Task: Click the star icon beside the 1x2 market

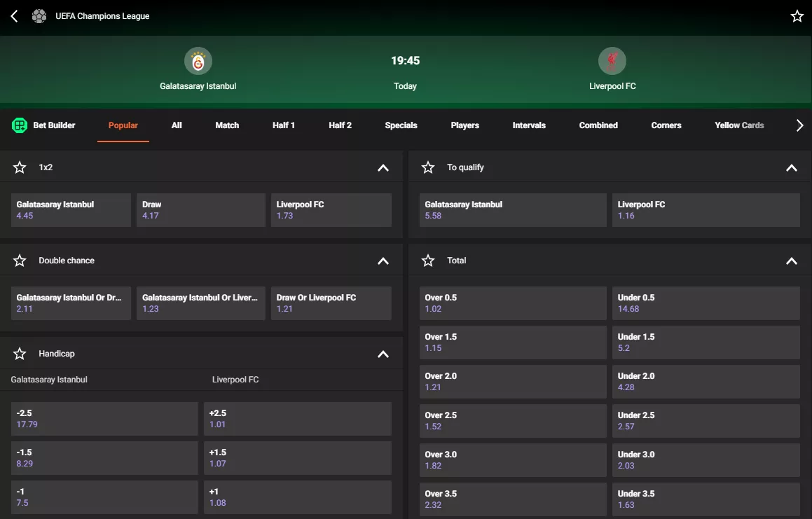Action: (x=19, y=167)
